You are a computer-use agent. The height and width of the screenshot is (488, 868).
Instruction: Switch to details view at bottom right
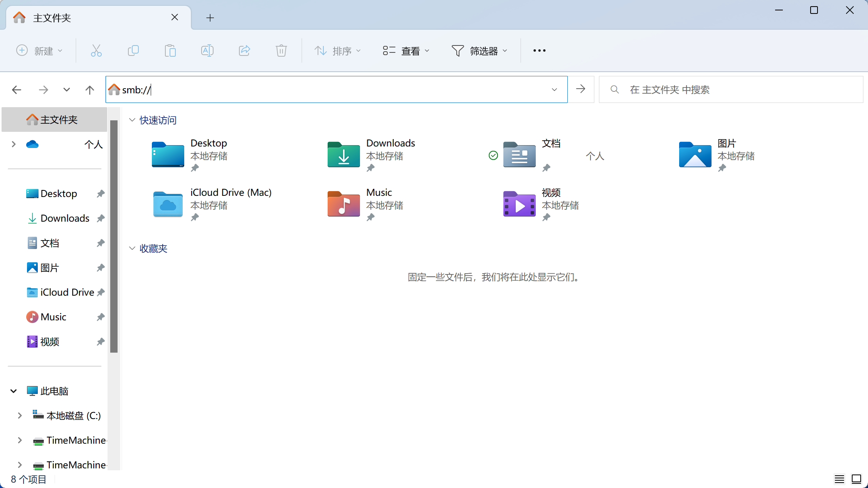coord(839,479)
